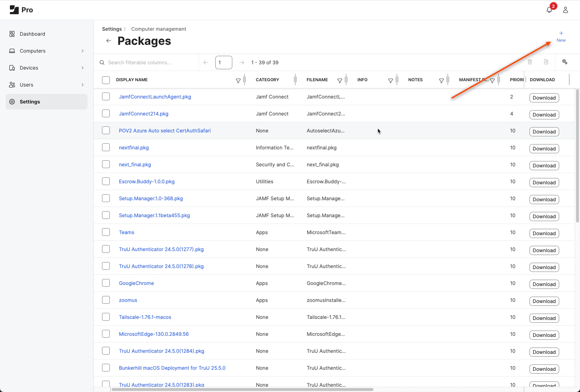This screenshot has width=580, height=392.
Task: Open the Users menu item
Action: pos(47,85)
